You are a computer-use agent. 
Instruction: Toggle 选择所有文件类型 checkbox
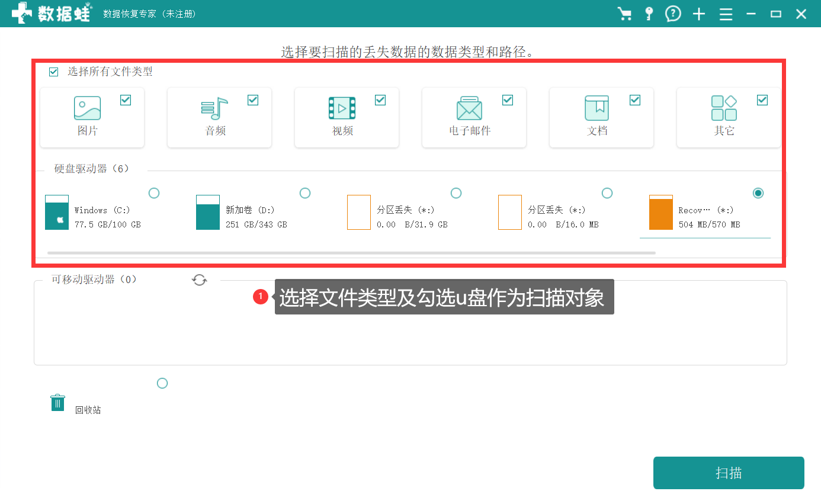[x=54, y=72]
